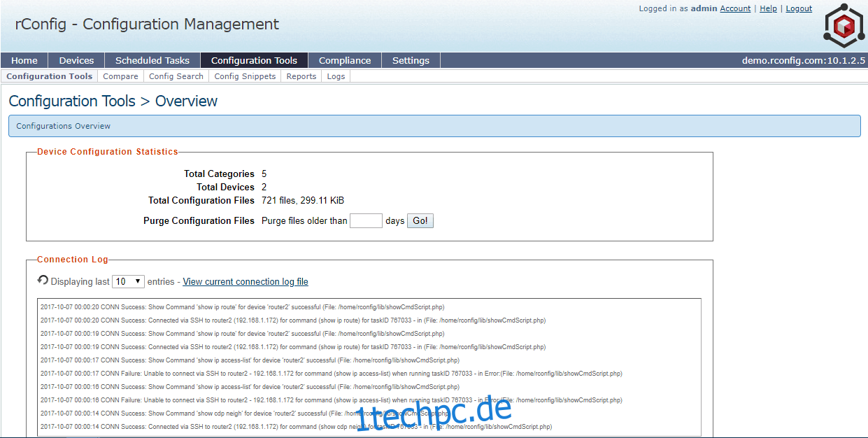Switch to the Compare sub-tab

tap(120, 76)
